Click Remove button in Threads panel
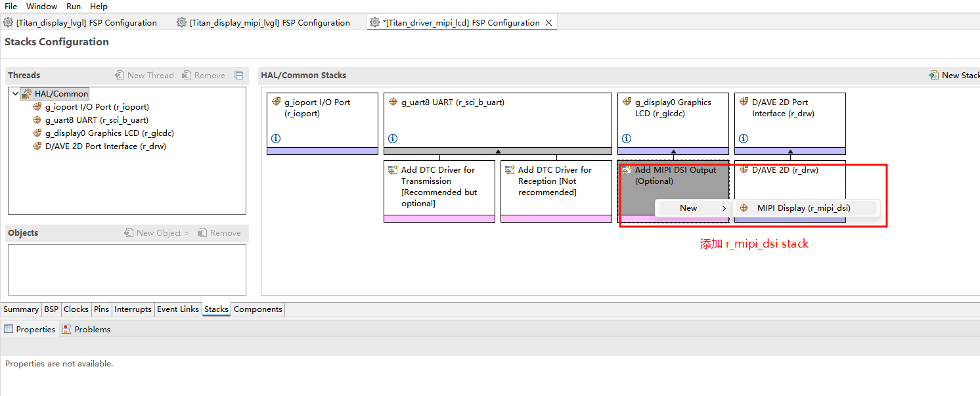Screen dimensions: 980x396 coord(204,76)
